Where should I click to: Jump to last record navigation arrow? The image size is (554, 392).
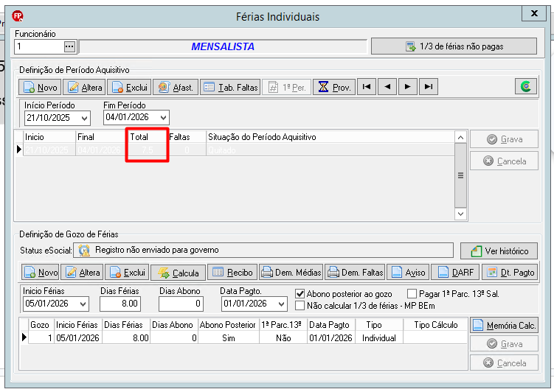click(x=429, y=87)
